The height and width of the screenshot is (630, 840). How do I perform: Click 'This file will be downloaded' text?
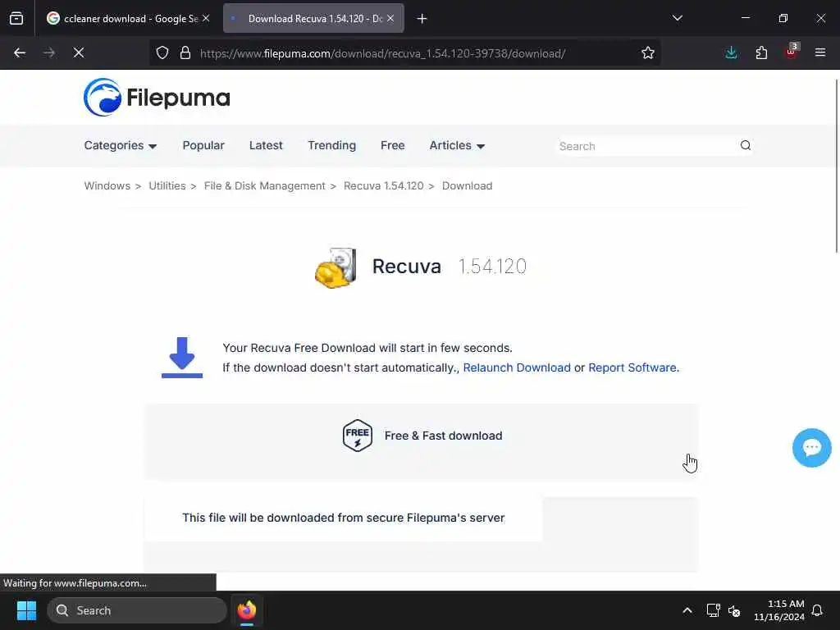(344, 518)
